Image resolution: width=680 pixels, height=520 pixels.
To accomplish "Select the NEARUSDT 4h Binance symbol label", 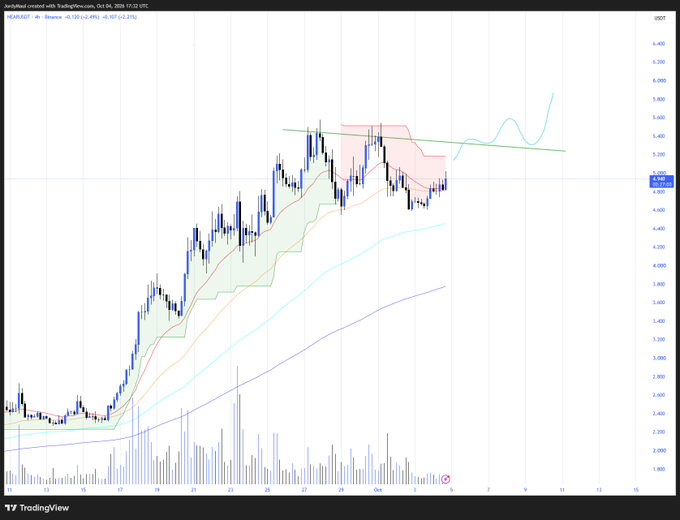I will click(x=34, y=17).
